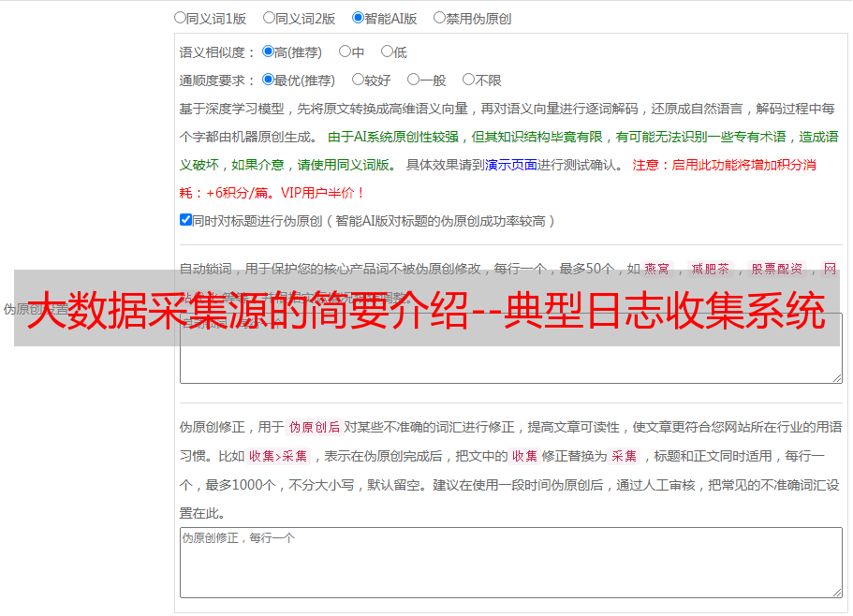Click the red VIP用户半价 notice text
Viewport: 853px width, 616px height.
tap(322, 193)
